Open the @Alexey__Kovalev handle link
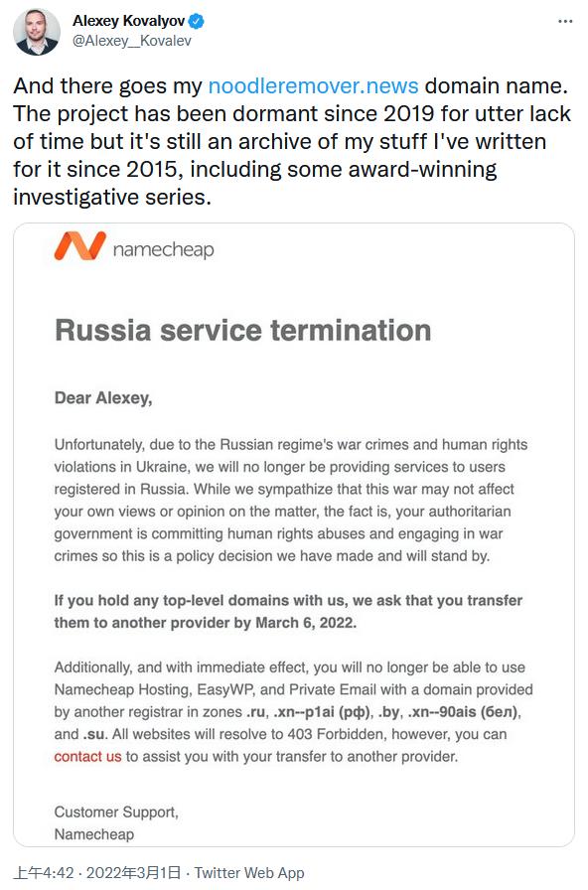This screenshot has width=588, height=890. 132,41
